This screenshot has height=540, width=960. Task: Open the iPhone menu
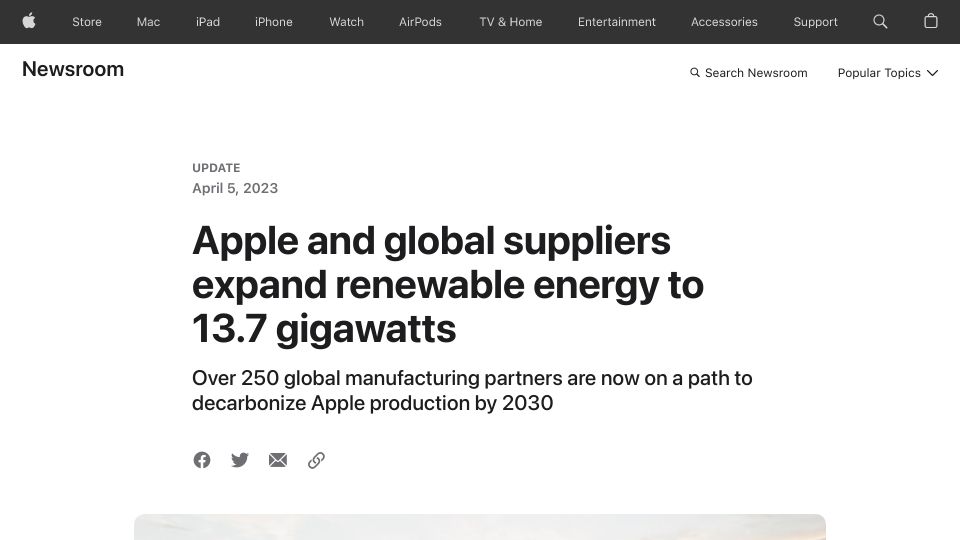pos(274,22)
